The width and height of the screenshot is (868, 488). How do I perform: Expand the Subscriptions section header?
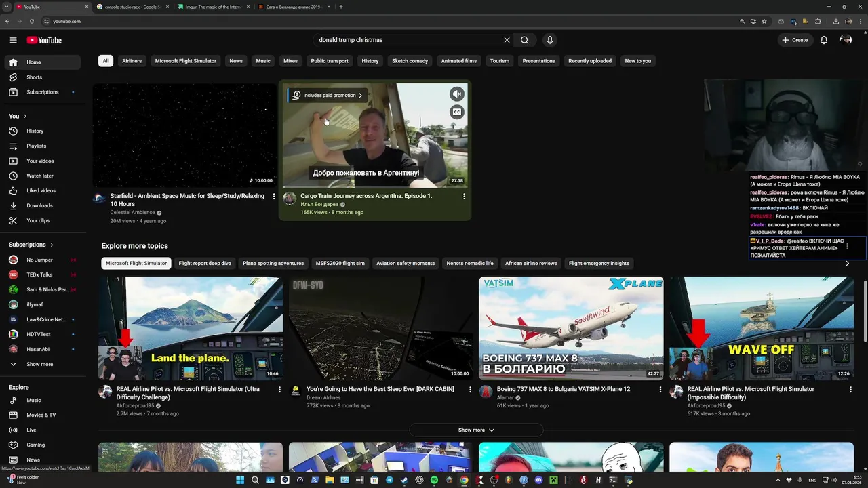coord(31,245)
